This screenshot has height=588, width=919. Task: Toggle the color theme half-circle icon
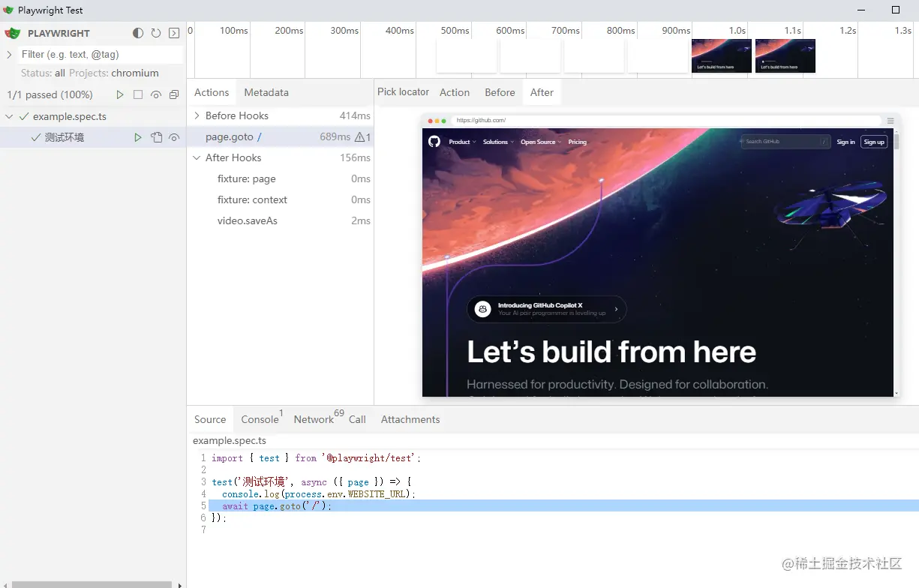pos(138,33)
